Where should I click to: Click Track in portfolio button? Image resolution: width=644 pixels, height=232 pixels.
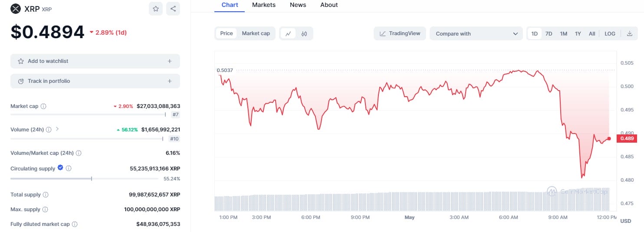coord(95,81)
